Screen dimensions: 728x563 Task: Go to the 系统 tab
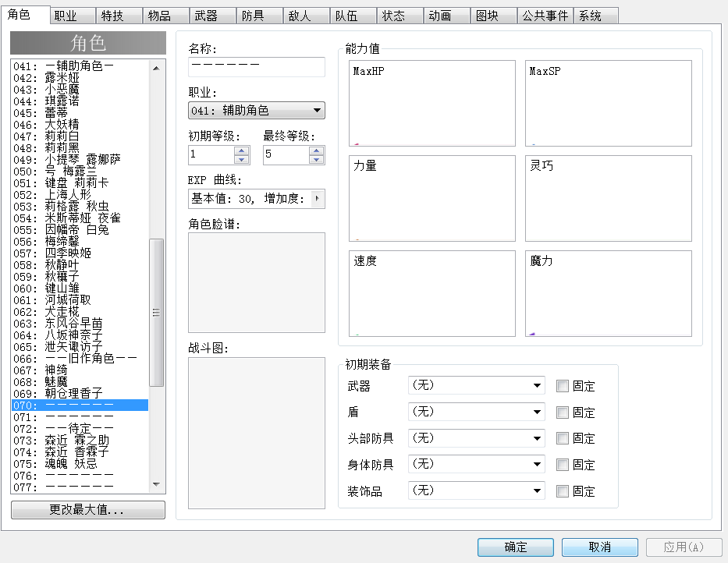pyautogui.click(x=596, y=16)
